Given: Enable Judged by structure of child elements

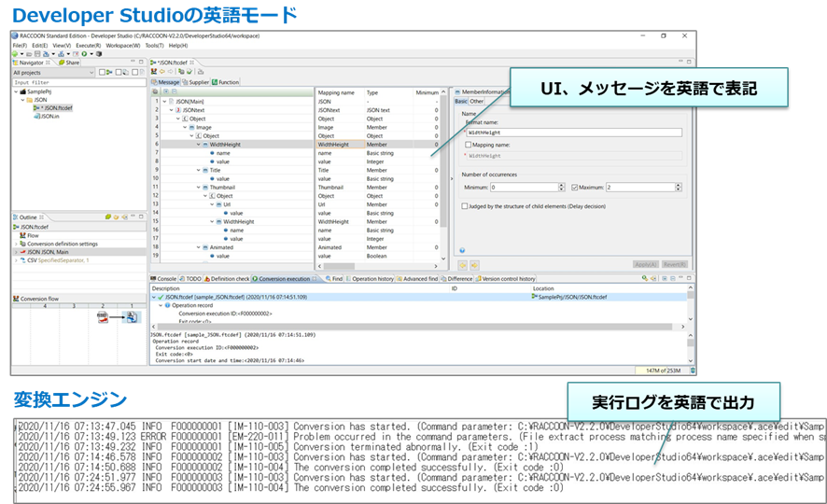Looking at the screenshot, I should coord(465,206).
